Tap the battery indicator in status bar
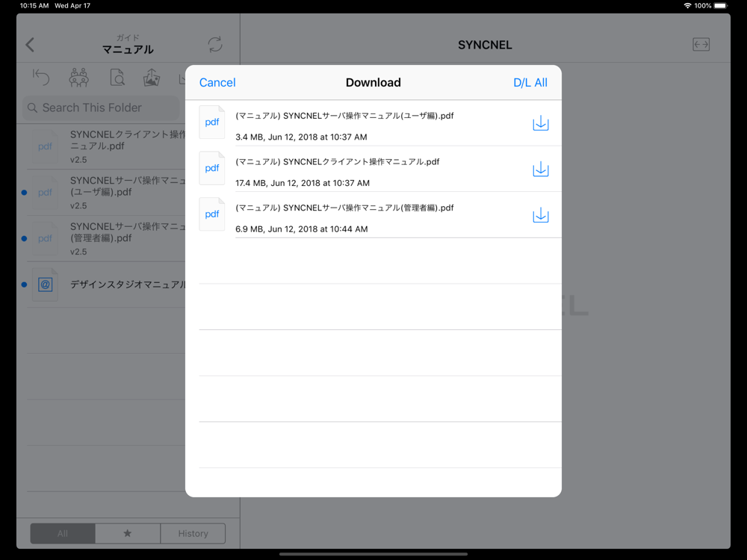The height and width of the screenshot is (560, 747). point(720,6)
